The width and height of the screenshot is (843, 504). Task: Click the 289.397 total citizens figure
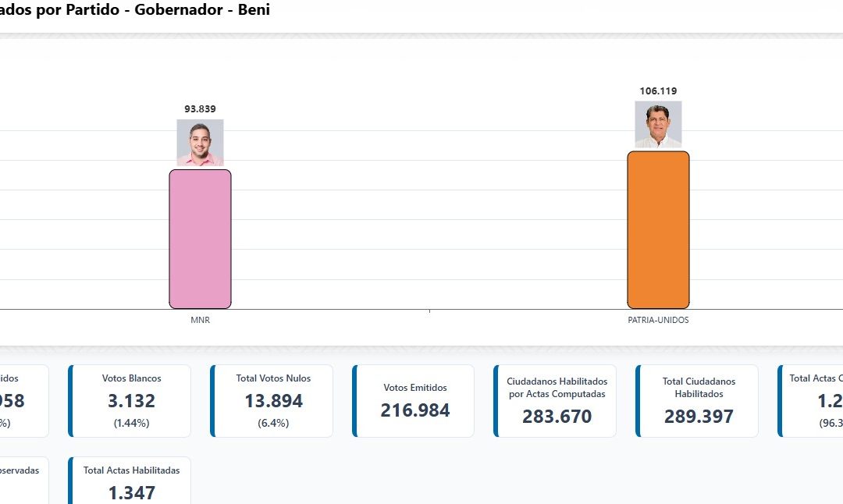click(x=699, y=417)
